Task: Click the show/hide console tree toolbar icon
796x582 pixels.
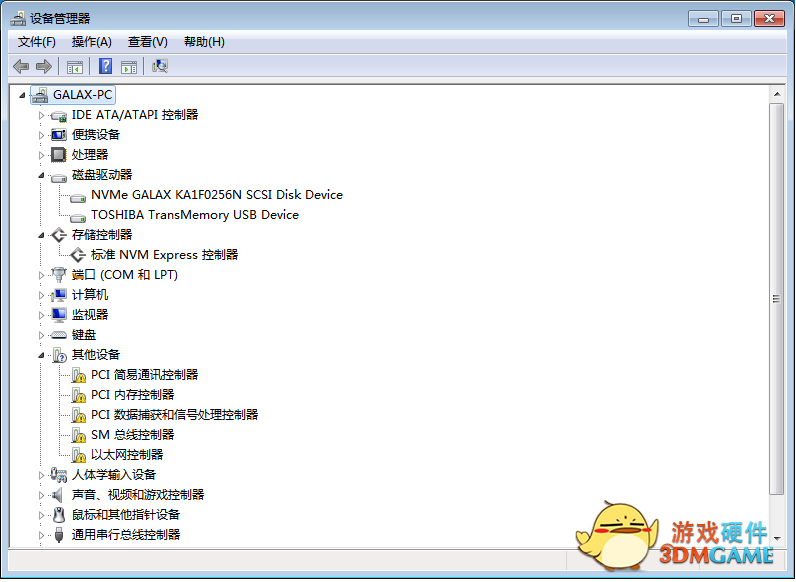Action: tap(75, 67)
